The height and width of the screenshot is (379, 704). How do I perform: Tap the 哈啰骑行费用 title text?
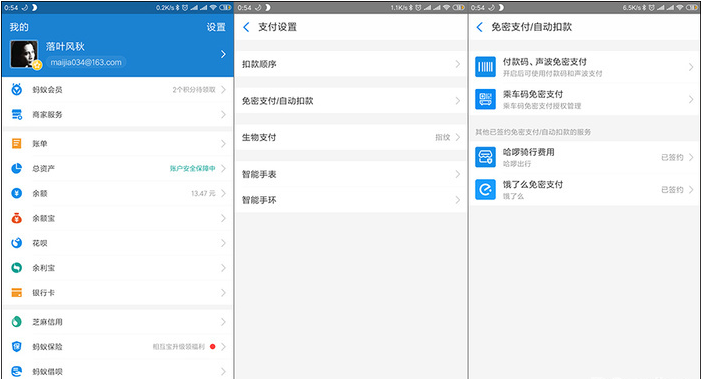point(528,152)
